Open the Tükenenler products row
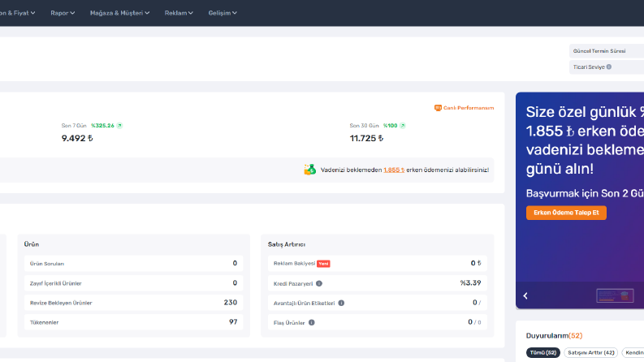Viewport: 644px width, 362px height. [133, 322]
